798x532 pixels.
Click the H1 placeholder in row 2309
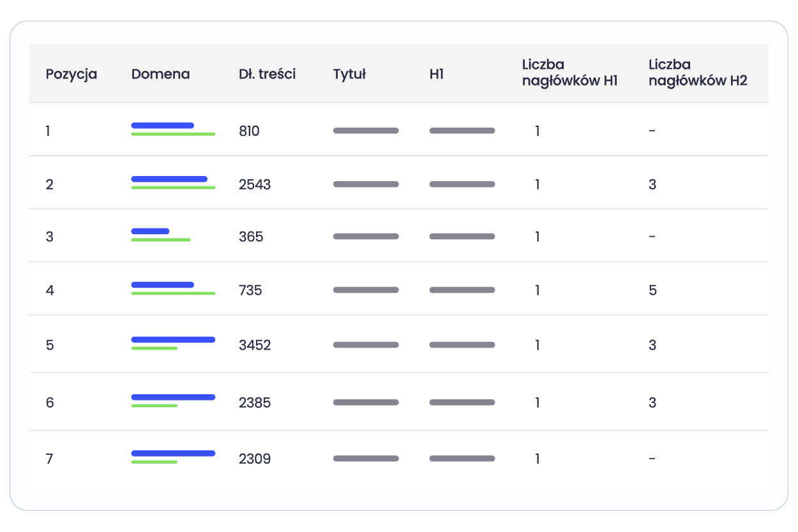[462, 459]
